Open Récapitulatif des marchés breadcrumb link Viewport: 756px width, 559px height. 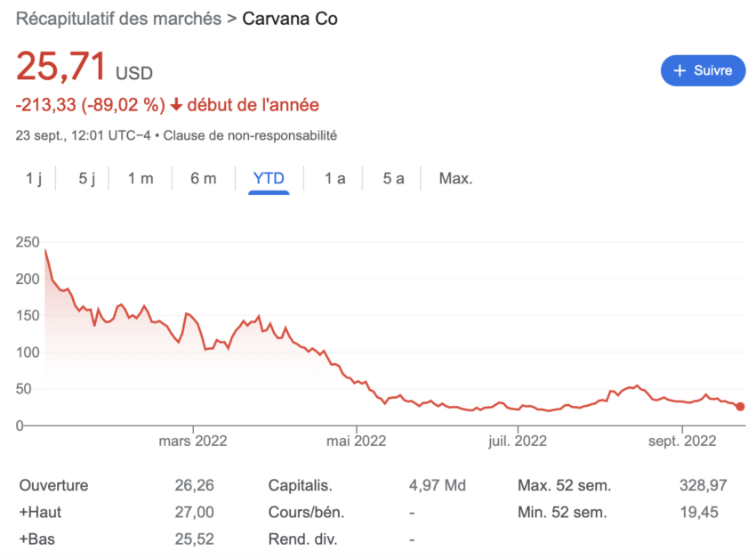point(118,19)
